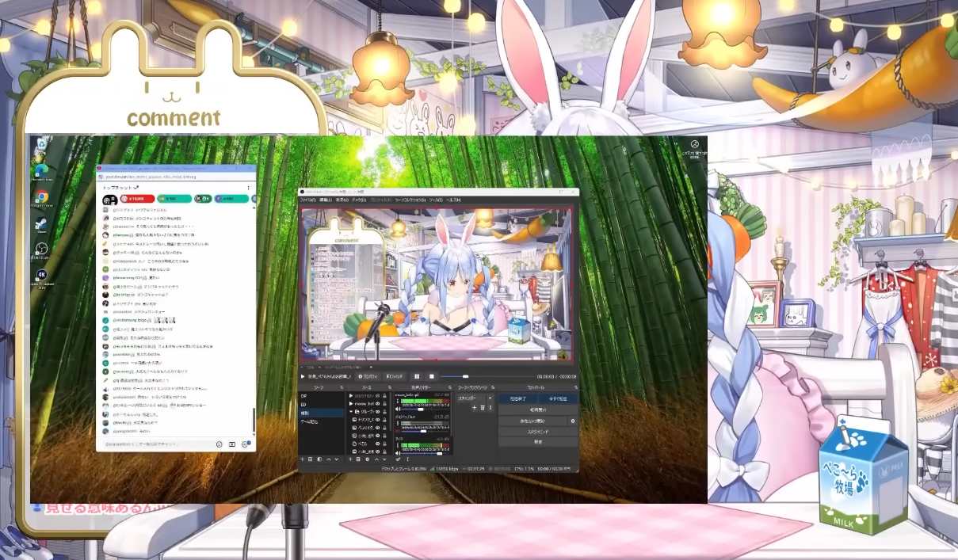This screenshot has width=958, height=560.
Task: Open Google Chrome from the desktop
Action: [x=41, y=196]
